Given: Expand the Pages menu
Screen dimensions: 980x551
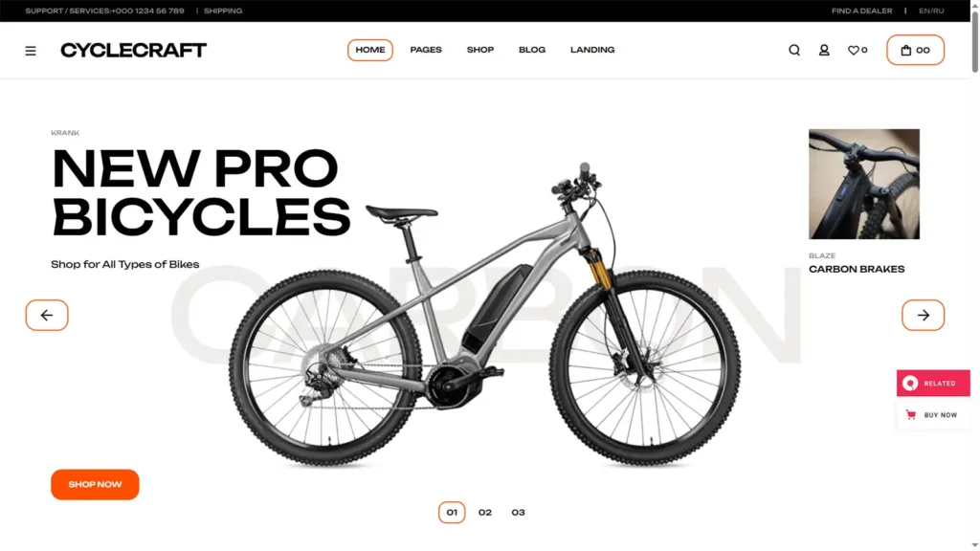Looking at the screenshot, I should pos(426,50).
